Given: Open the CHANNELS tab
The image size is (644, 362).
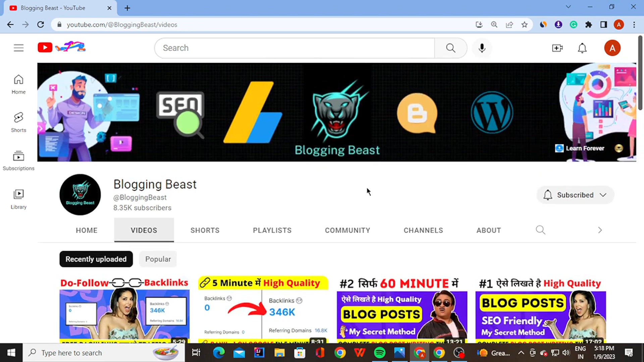Looking at the screenshot, I should pos(423,230).
